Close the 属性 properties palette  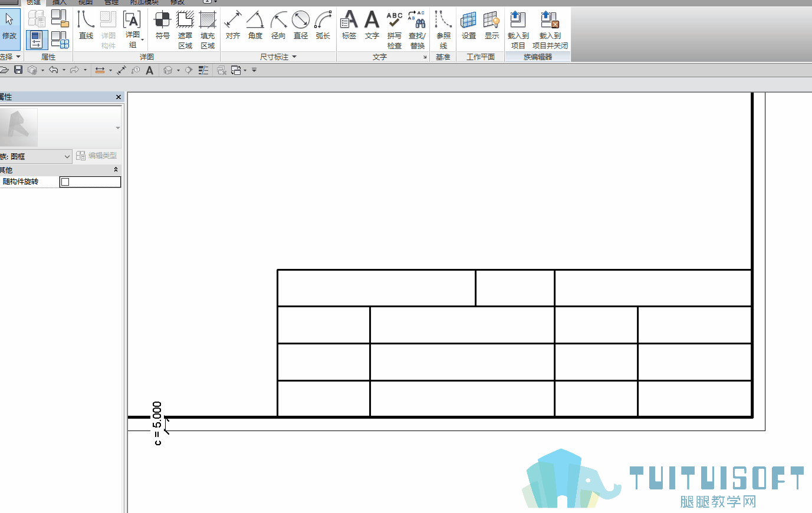(x=119, y=97)
